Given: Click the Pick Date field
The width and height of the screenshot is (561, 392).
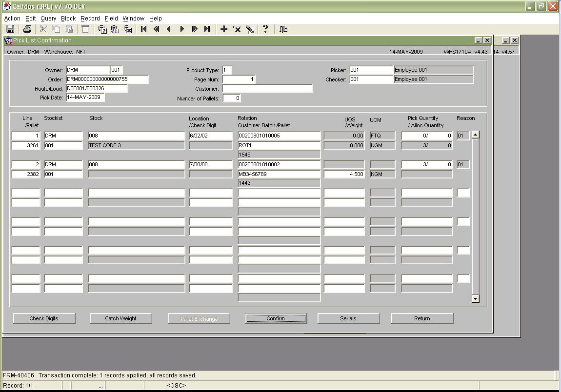Looking at the screenshot, I should [85, 98].
